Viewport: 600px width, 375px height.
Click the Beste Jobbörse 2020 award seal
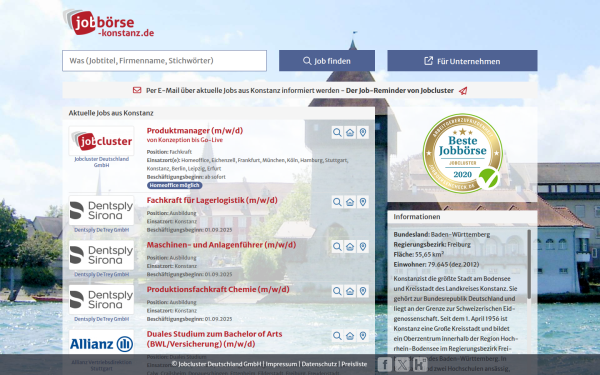tap(462, 153)
